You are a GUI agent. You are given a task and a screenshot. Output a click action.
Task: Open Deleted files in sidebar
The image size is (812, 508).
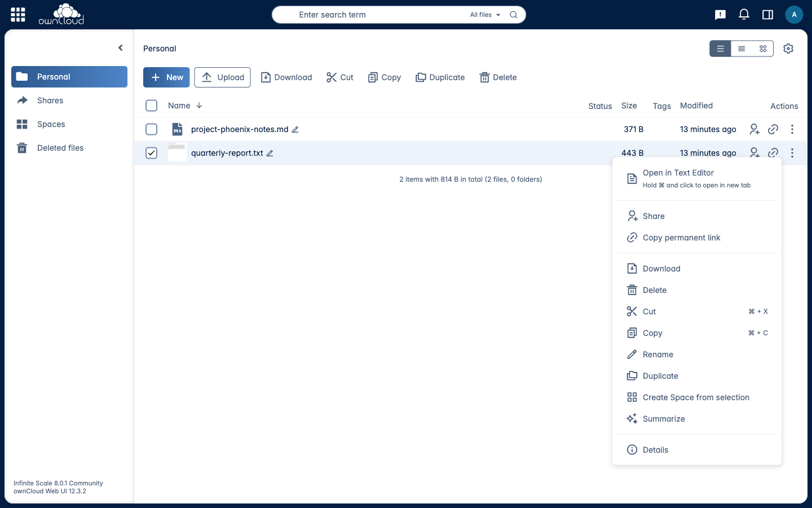pyautogui.click(x=69, y=148)
